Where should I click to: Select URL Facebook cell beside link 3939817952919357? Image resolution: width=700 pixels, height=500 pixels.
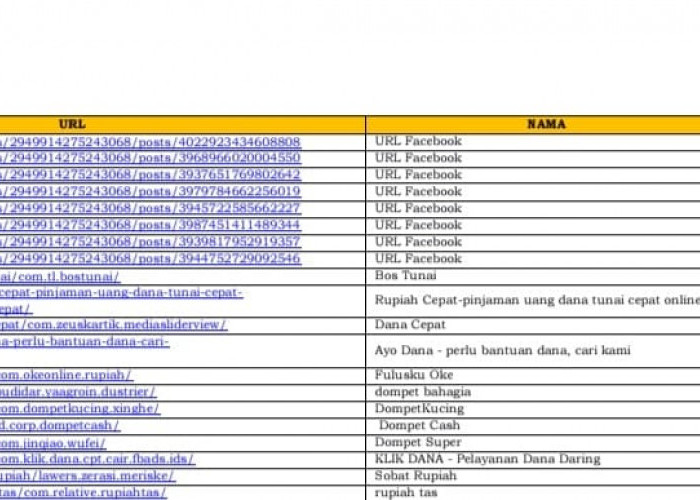pos(533,242)
